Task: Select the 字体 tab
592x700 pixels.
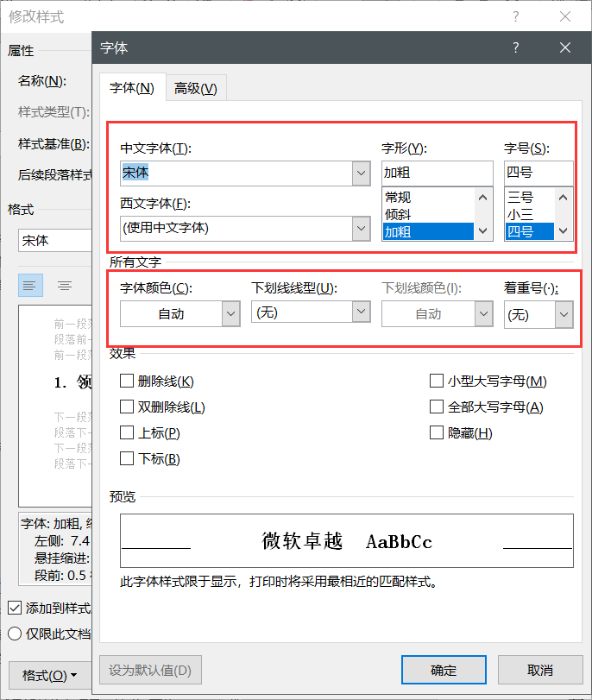Action: click(x=132, y=88)
